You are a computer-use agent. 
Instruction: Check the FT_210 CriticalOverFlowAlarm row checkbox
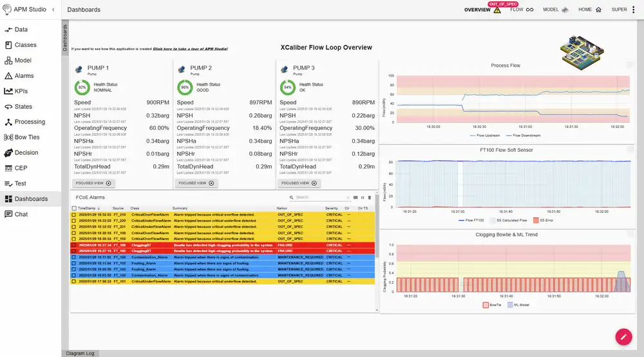point(74,215)
